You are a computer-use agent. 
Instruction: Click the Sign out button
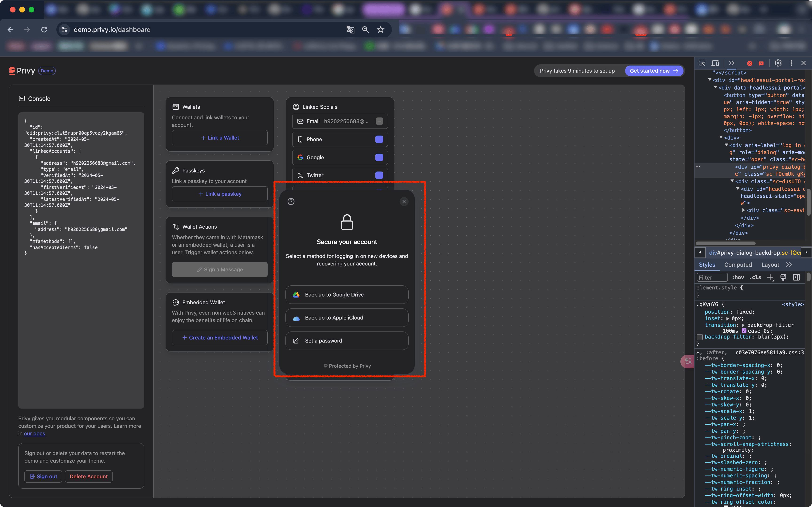coord(43,476)
